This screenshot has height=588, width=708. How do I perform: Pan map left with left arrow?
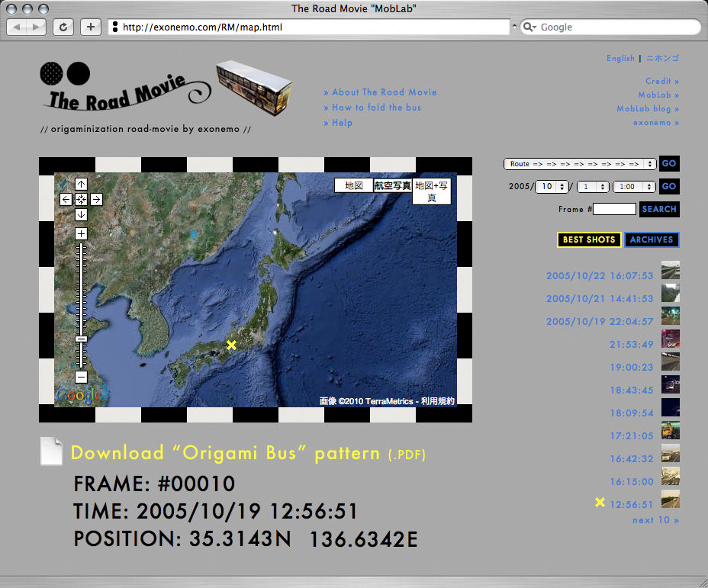(66, 200)
